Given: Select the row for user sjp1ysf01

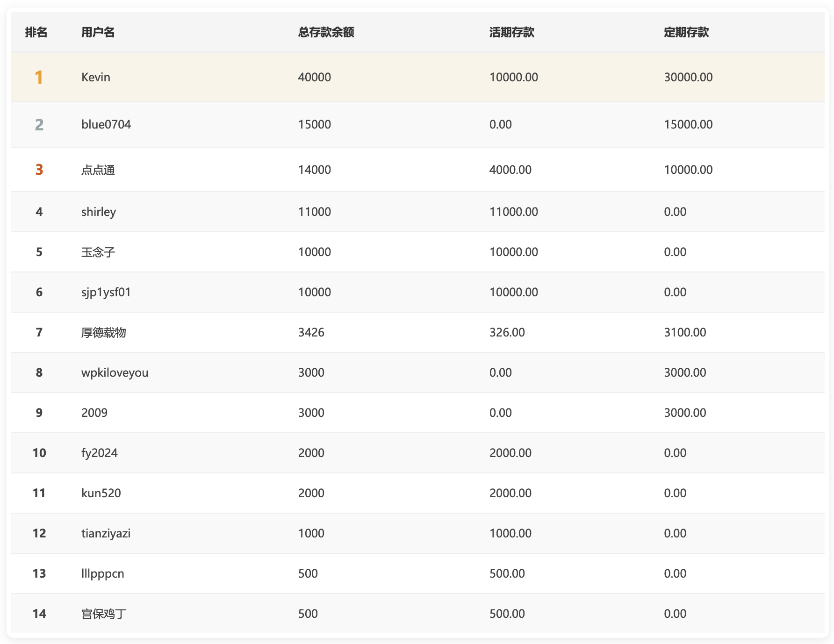Looking at the screenshot, I should point(106,292).
